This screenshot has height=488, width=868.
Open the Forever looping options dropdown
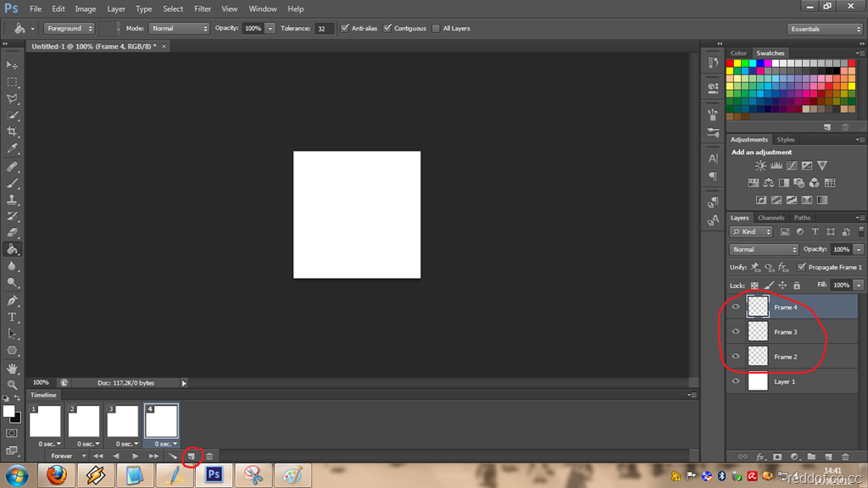tap(67, 456)
